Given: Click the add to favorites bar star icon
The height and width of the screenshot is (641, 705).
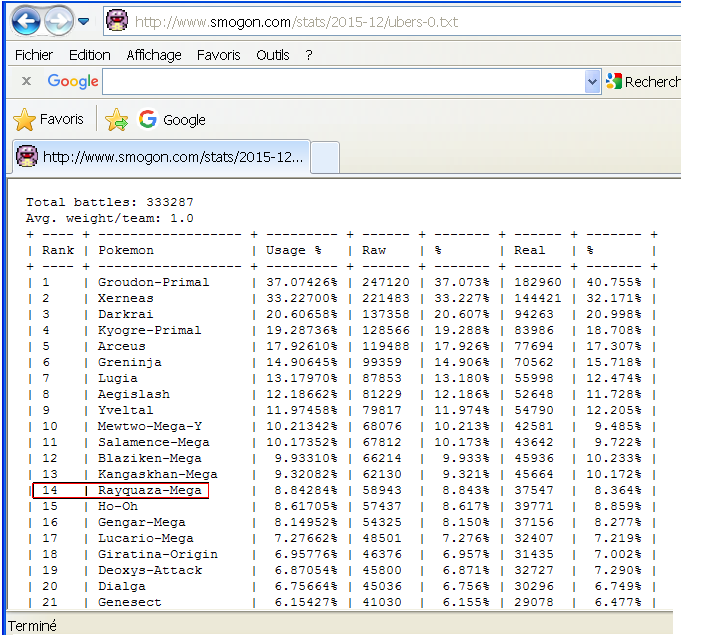Looking at the screenshot, I should 117,120.
